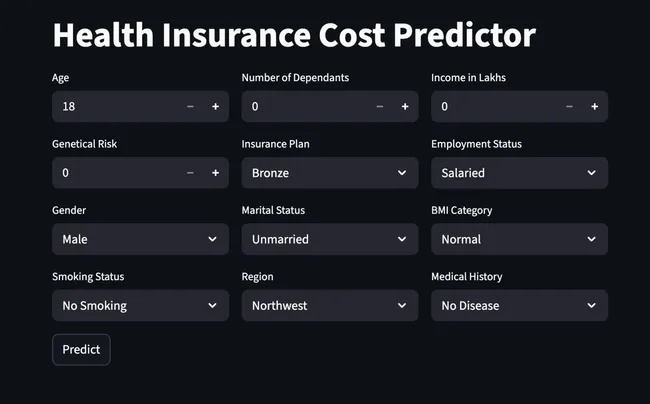Expand Medical History options
650x404 pixels.
point(519,305)
